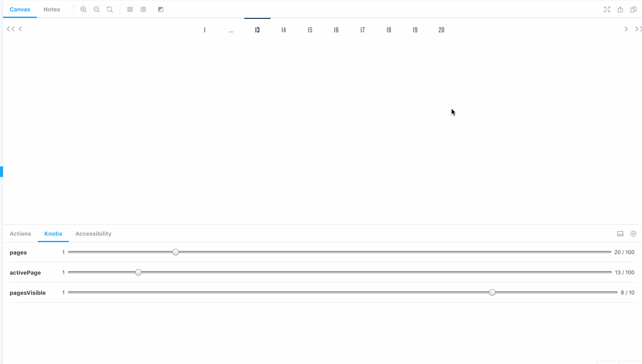Go to page 18

389,30
